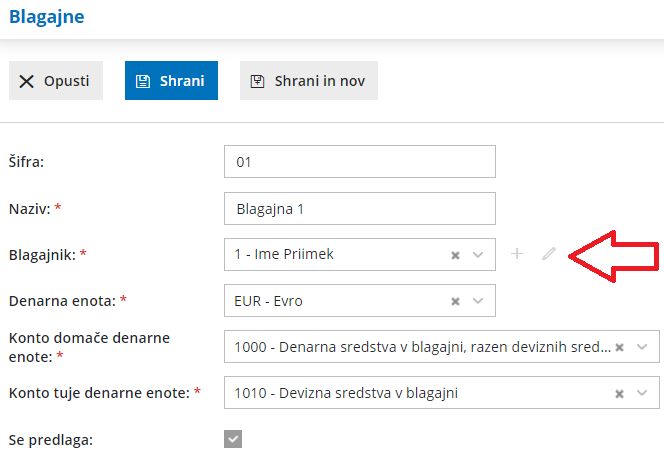Expand the Blagajnik dropdown arrow
Viewport: 664px width, 457px height.
click(478, 255)
